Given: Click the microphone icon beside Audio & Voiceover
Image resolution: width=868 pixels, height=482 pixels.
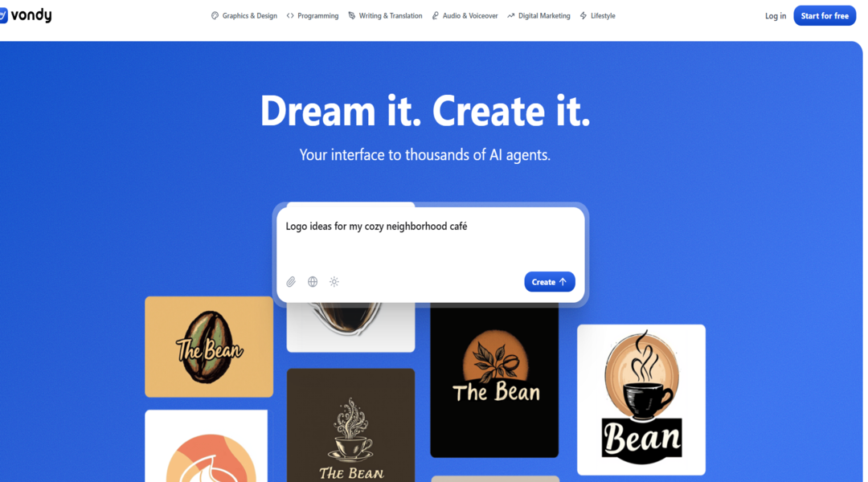Looking at the screenshot, I should pyautogui.click(x=435, y=15).
